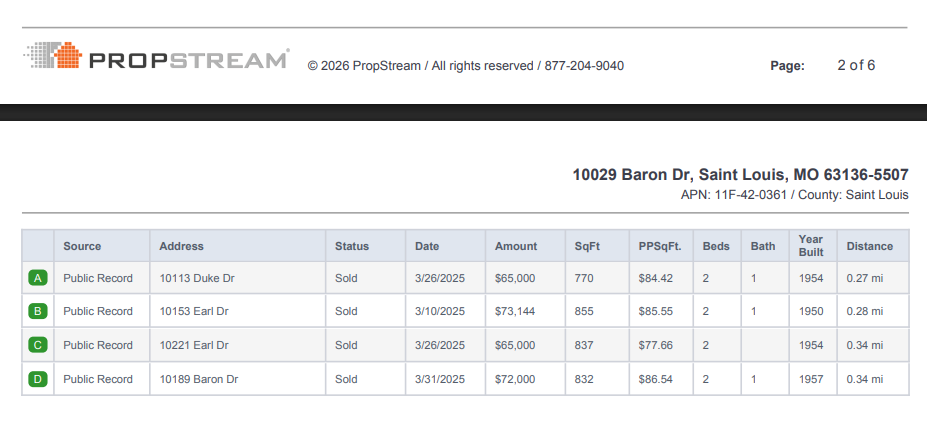Click the Source column header
Viewport: 927px width, 429px height.
click(82, 246)
